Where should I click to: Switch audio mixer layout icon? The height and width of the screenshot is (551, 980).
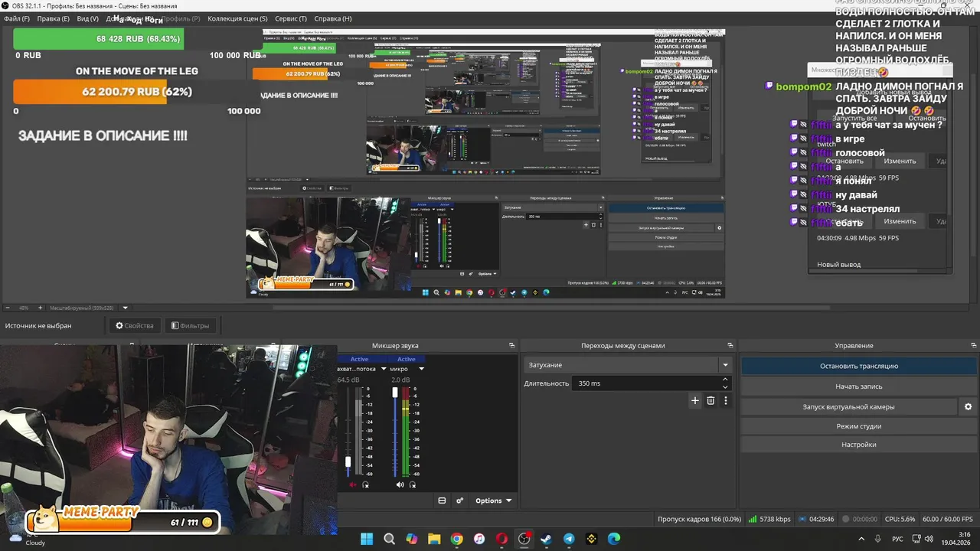tap(442, 500)
